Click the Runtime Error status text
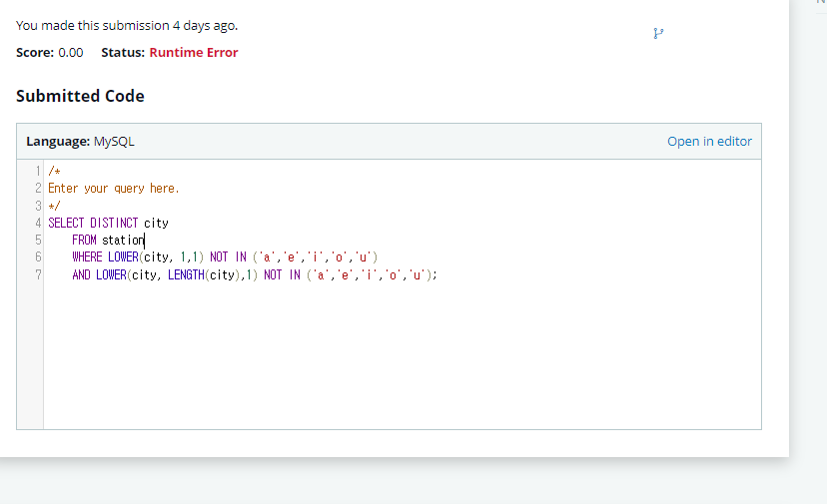Image resolution: width=827 pixels, height=504 pixels. (x=194, y=52)
